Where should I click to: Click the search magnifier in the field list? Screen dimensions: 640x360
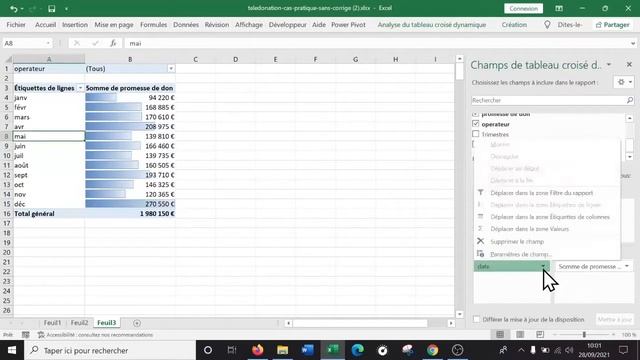[x=629, y=100]
